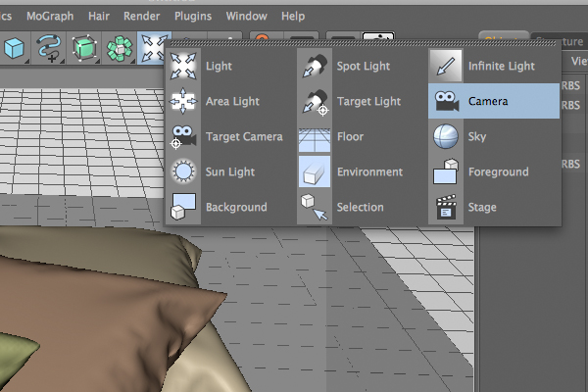Click the Environment label
This screenshot has width=588, height=392.
[369, 171]
